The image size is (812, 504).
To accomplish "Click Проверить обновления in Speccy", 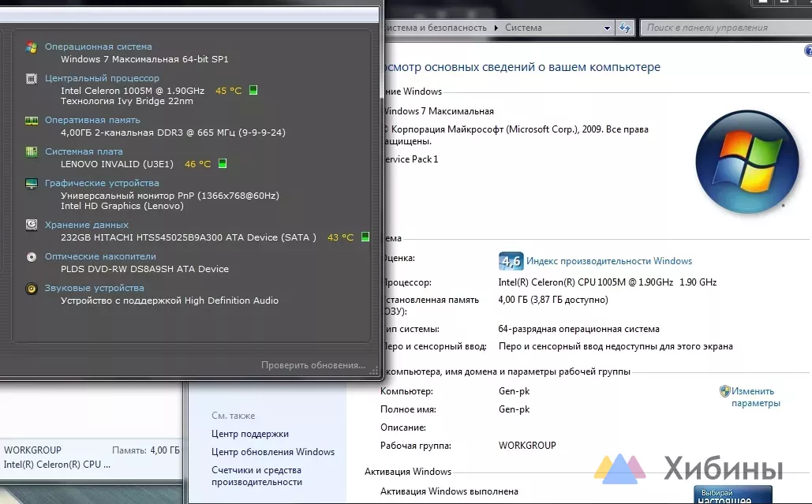I will coord(312,365).
